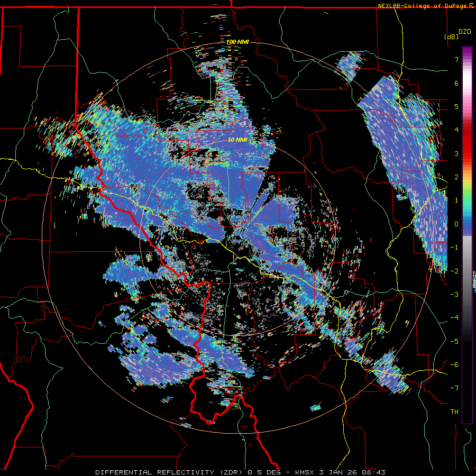Click the KMSX station identifier in caption
The image size is (476, 476).
(306, 472)
